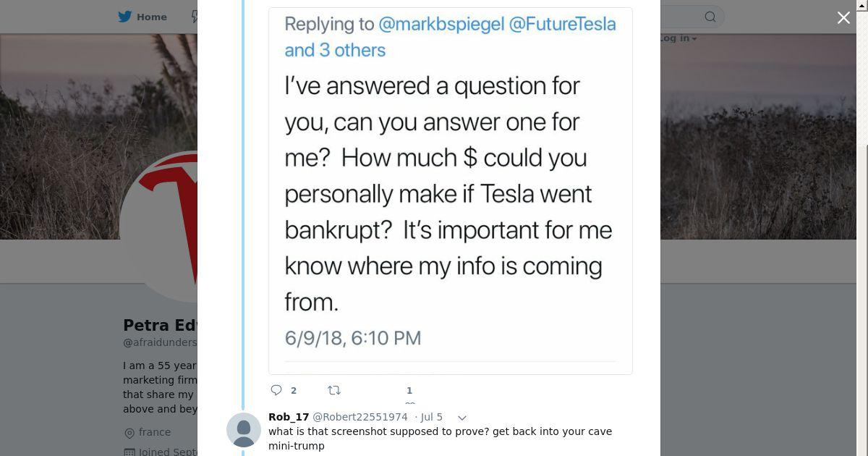Reply to the tweet via speech bubble
The image size is (868, 456).
276,390
